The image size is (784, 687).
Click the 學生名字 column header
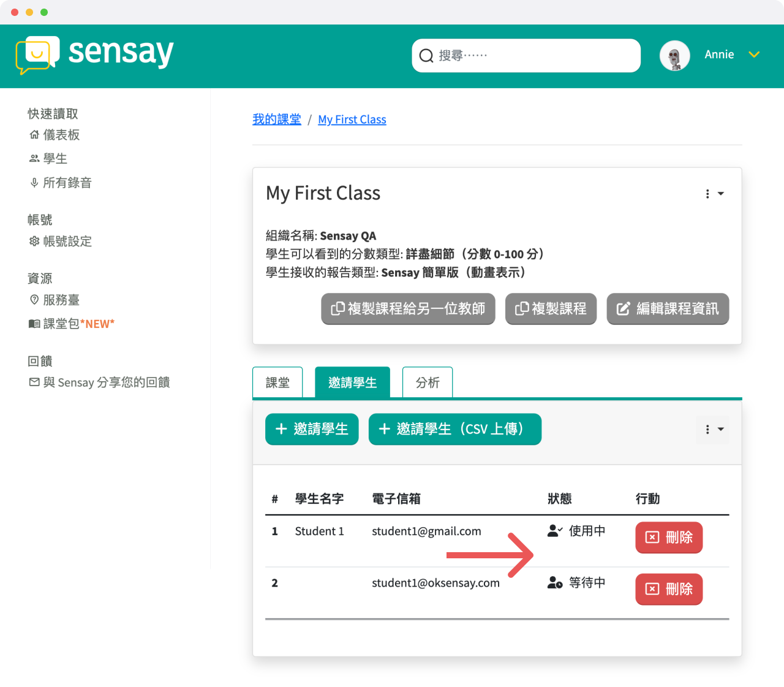(x=319, y=499)
